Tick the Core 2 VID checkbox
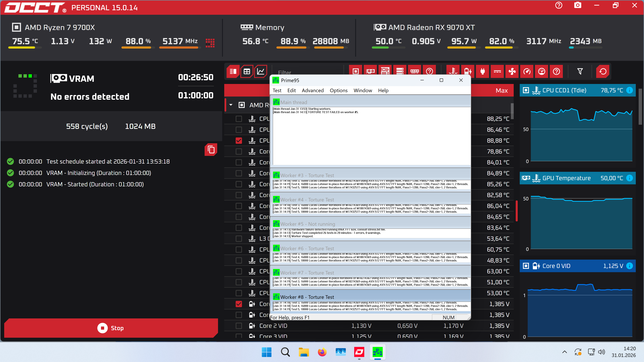This screenshot has height=362, width=644. point(239,326)
